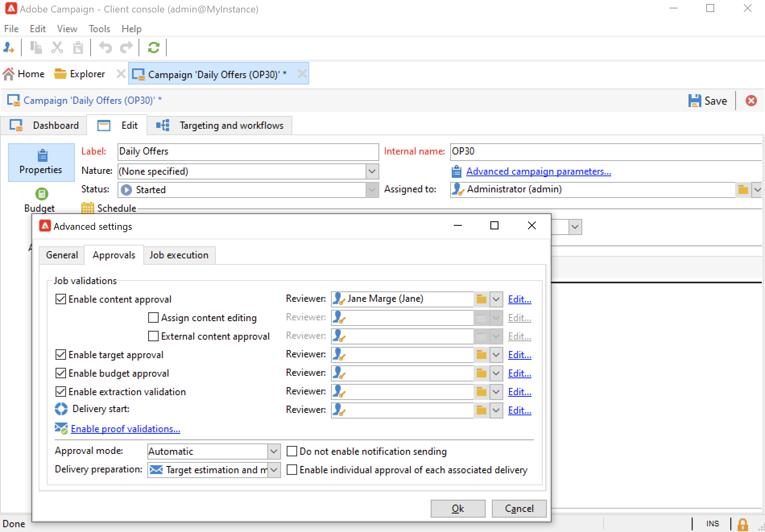This screenshot has height=532, width=765.
Task: Expand content approval reviewer dropdown
Action: (496, 299)
